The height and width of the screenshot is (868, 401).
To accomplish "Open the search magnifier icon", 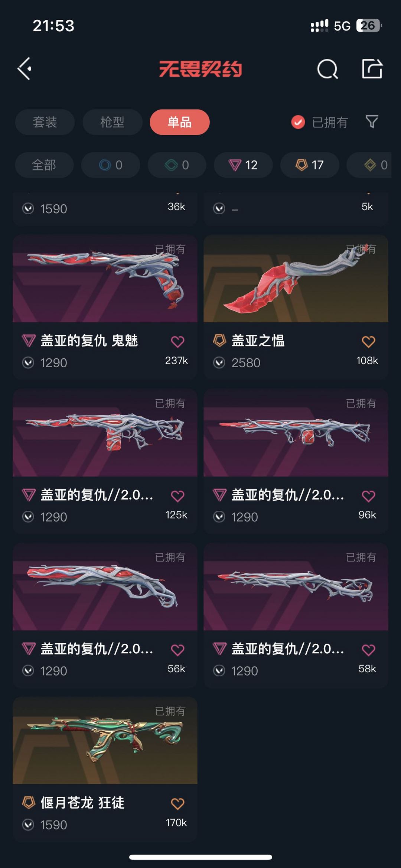I will click(x=327, y=69).
